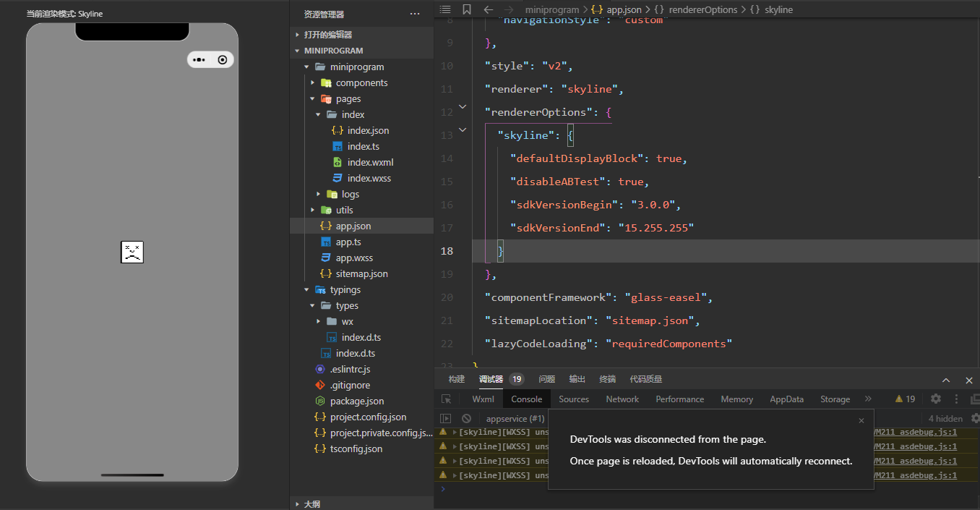
Task: Open sitemap.json file
Action: (x=361, y=273)
